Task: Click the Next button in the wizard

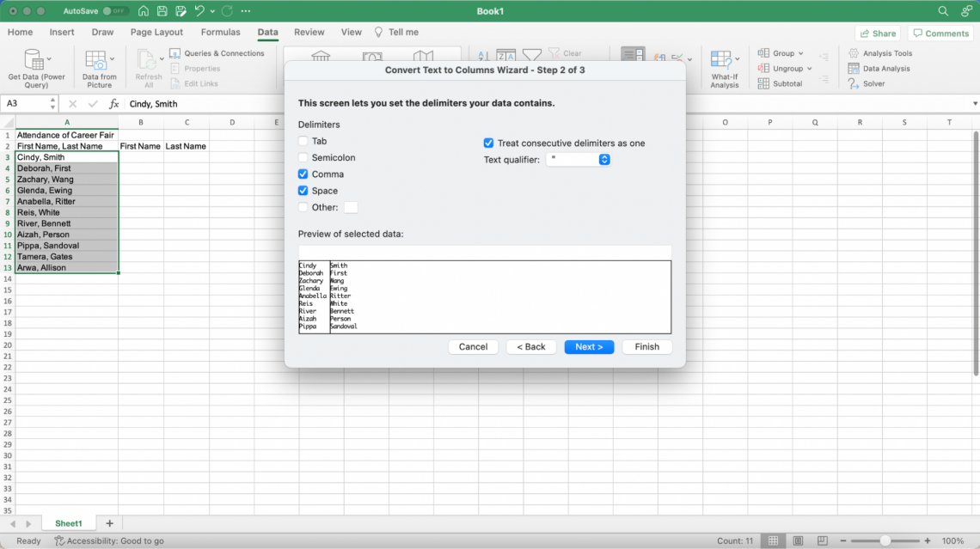Action: pyautogui.click(x=589, y=347)
